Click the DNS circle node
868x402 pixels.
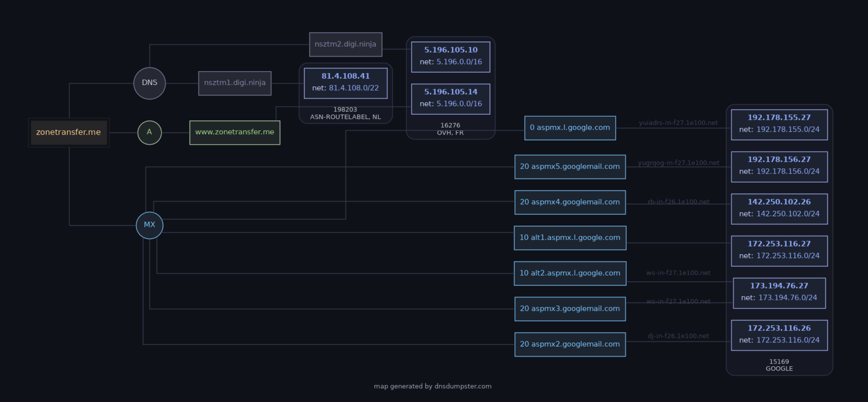click(149, 83)
